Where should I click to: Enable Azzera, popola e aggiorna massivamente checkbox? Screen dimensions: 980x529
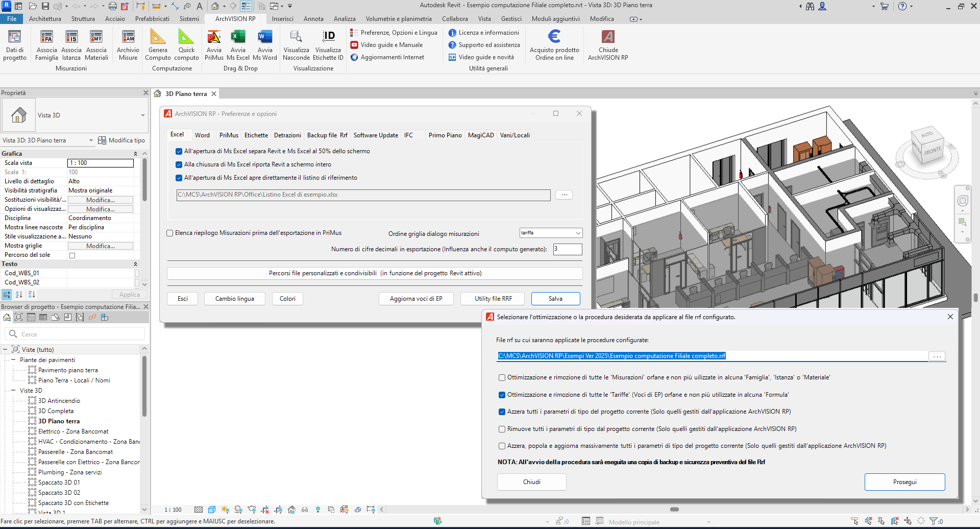click(502, 446)
